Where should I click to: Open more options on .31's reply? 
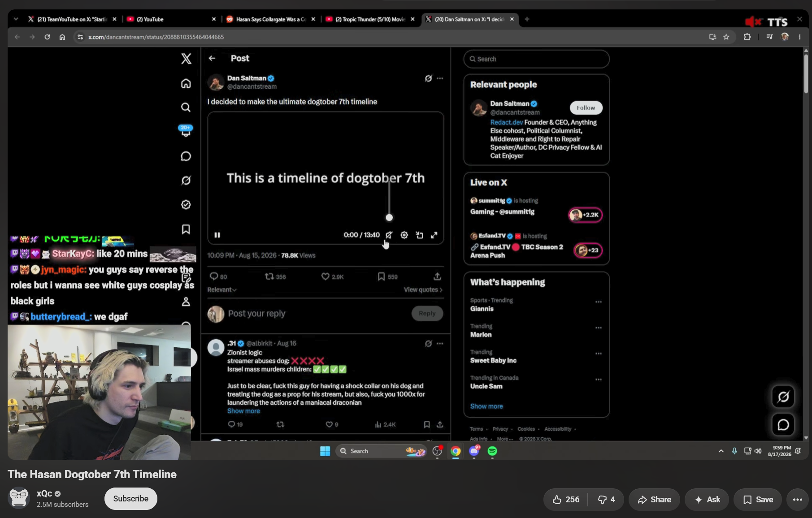(x=440, y=344)
